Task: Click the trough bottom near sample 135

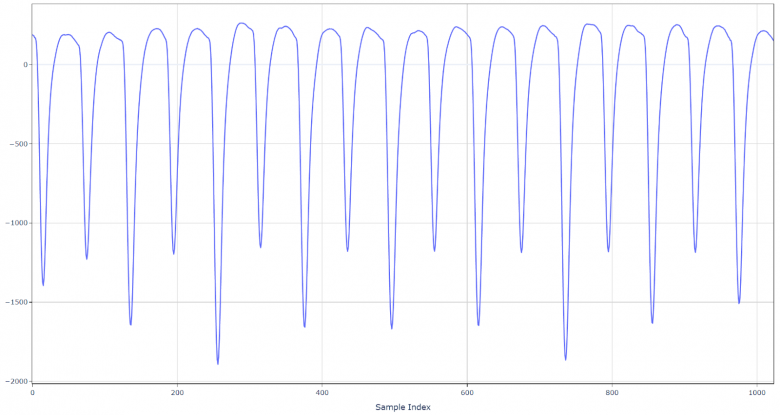Action: click(131, 324)
